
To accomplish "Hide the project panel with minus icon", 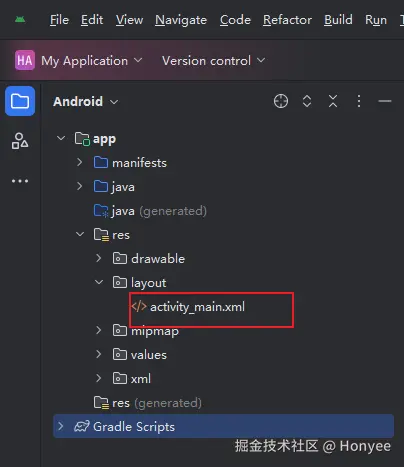I will click(x=385, y=101).
